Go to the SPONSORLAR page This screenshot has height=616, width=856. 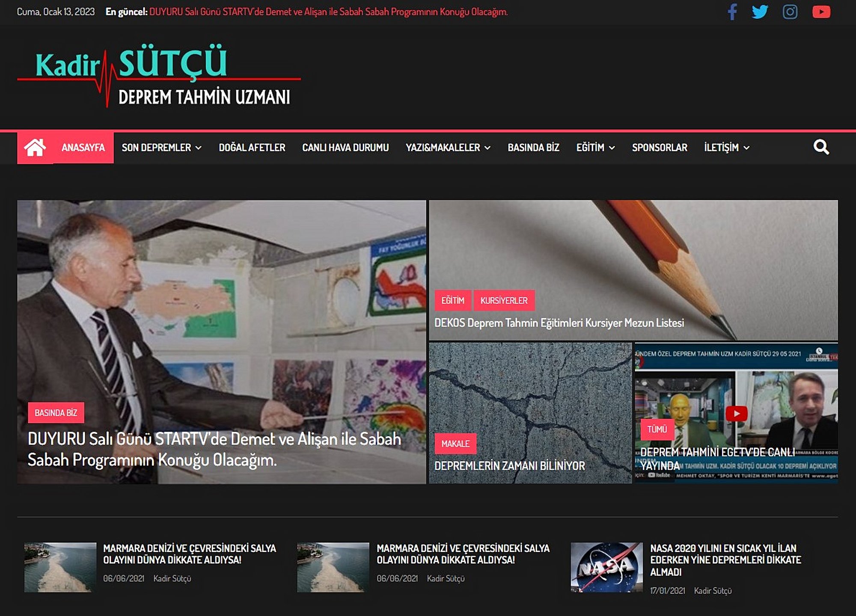pyautogui.click(x=659, y=148)
